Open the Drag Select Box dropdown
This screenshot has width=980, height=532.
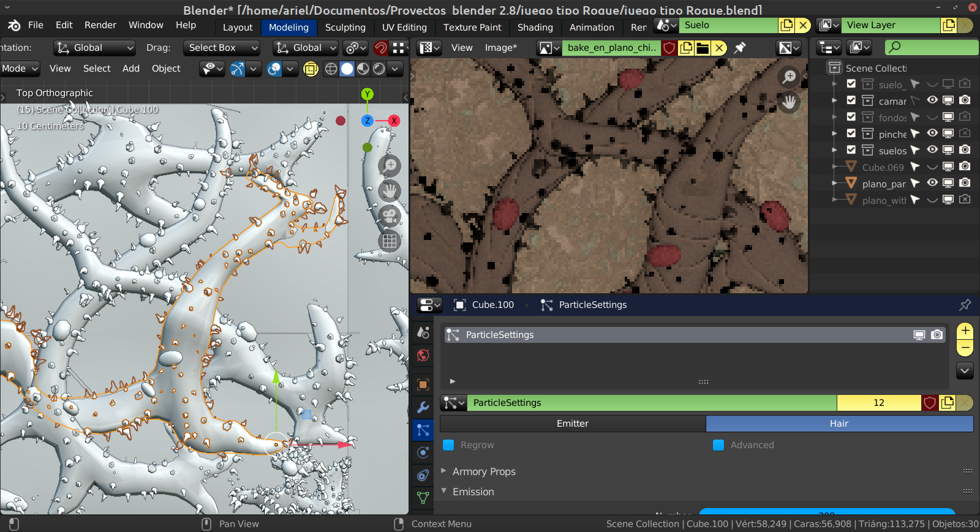point(222,48)
